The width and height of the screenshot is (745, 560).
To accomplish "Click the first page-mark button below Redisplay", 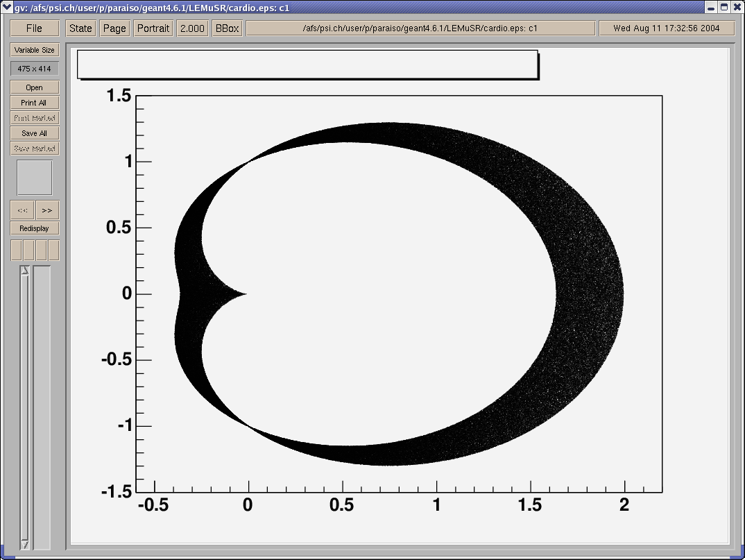I will (x=16, y=251).
